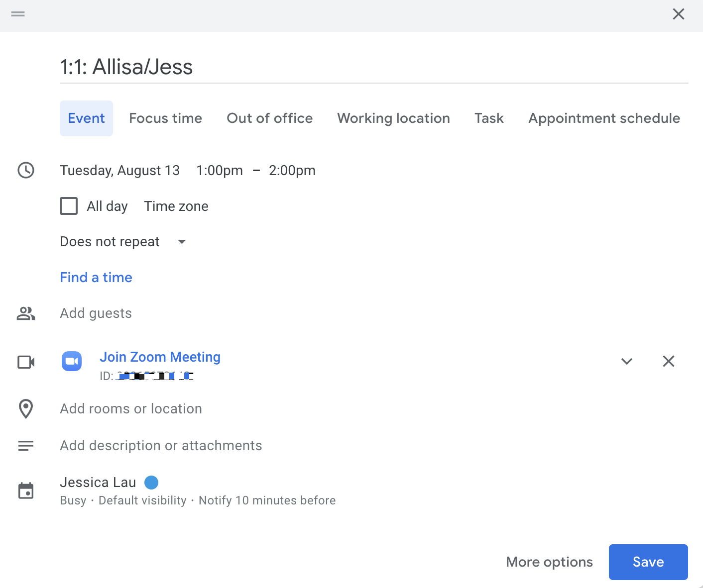Grab the drag handle icon at top left
The height and width of the screenshot is (588, 703).
18,14
